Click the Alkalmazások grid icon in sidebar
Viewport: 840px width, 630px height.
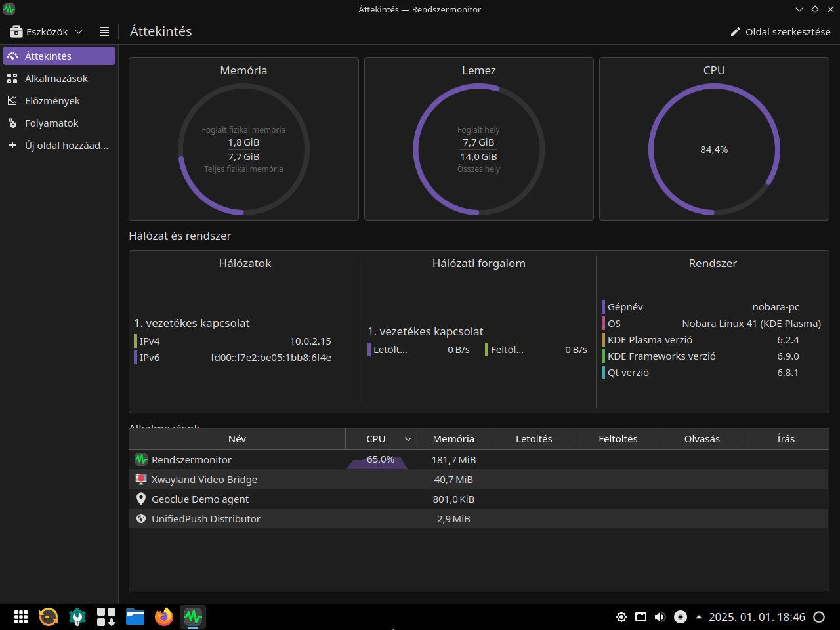(x=12, y=78)
